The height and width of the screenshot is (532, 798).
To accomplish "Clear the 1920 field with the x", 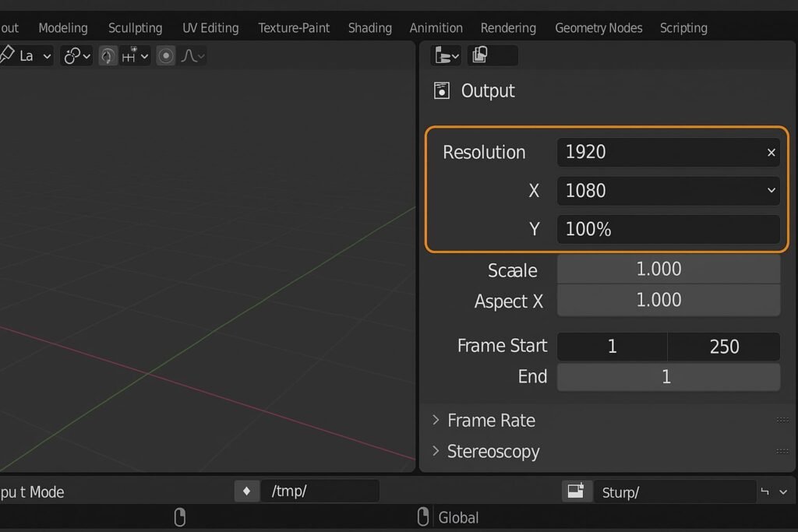I will 771,152.
